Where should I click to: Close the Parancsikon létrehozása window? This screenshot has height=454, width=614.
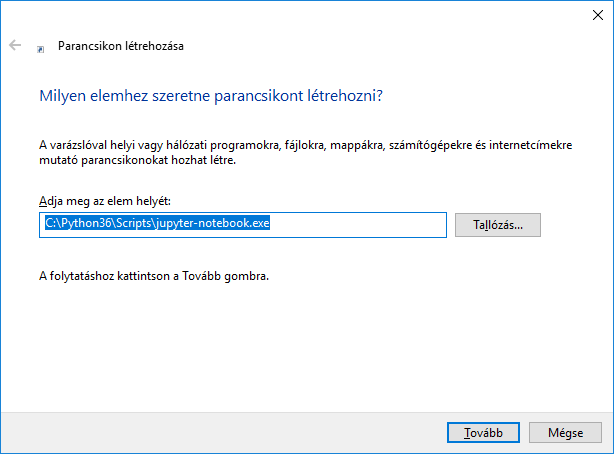tap(597, 15)
